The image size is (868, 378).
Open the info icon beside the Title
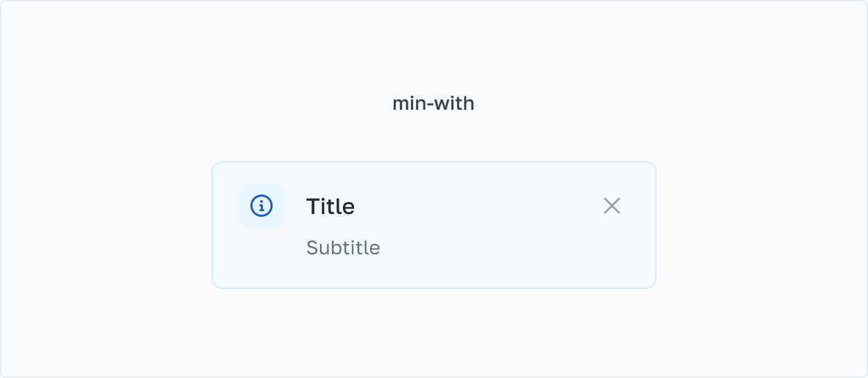coord(262,206)
